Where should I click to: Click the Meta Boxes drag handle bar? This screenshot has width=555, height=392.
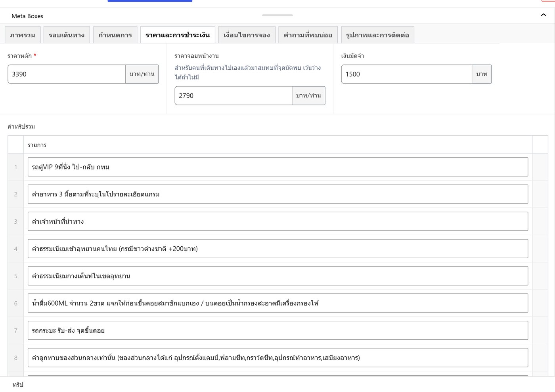pyautogui.click(x=277, y=15)
